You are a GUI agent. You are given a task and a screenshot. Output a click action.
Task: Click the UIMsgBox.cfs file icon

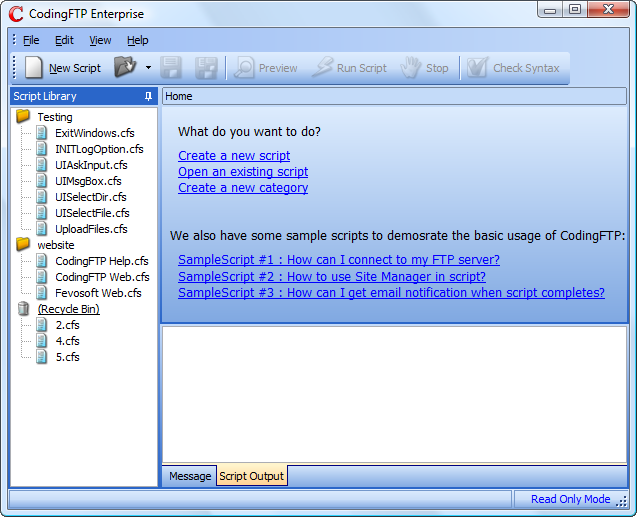pos(41,180)
